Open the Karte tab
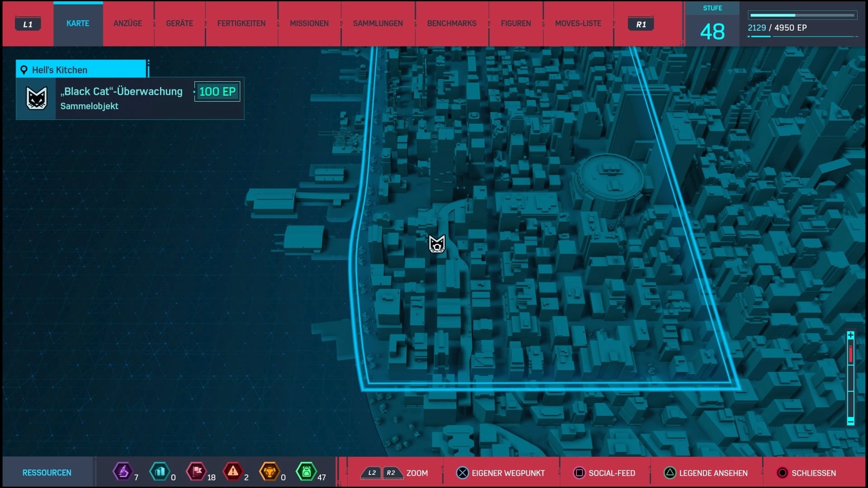The width and height of the screenshot is (868, 488). click(x=78, y=23)
